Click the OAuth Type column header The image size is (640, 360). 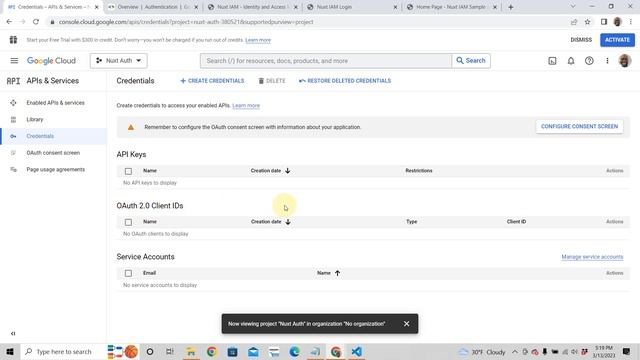pyautogui.click(x=411, y=222)
